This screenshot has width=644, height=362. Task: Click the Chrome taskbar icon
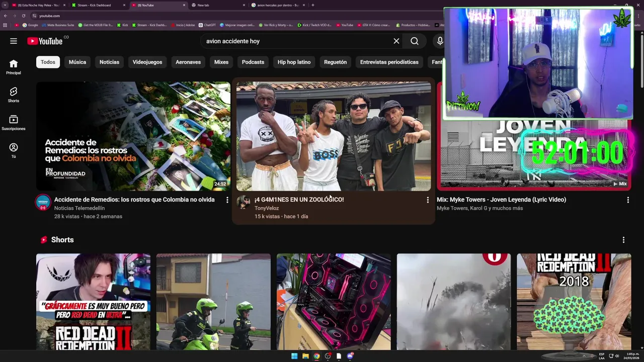pos(316,356)
